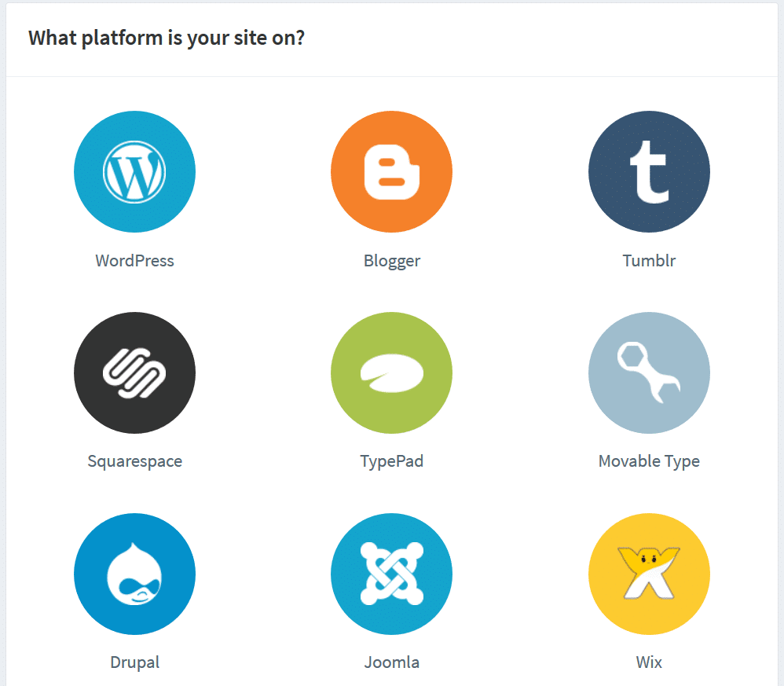Click the white W inside WordPress circle
This screenshot has height=686, width=784.
point(134,172)
